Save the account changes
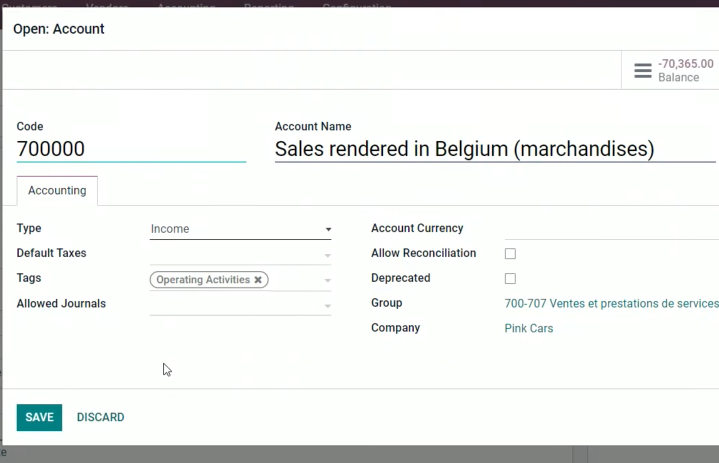719x463 pixels. [39, 417]
